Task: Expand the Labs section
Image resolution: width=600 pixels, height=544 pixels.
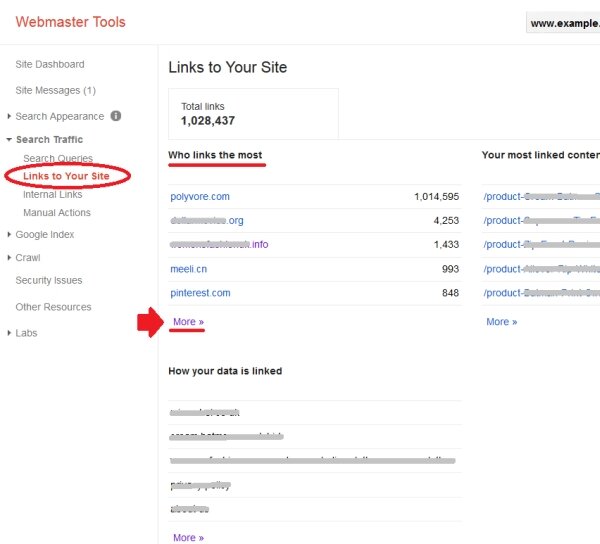Action: pos(26,333)
